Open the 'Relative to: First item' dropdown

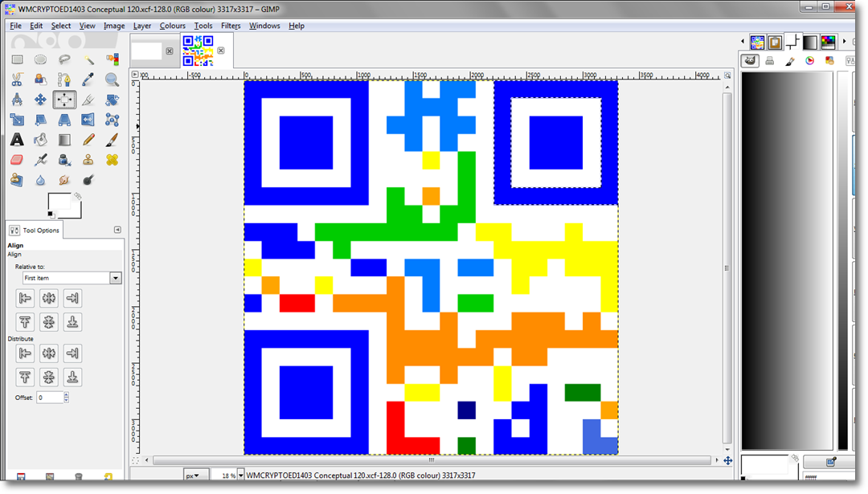(72, 278)
